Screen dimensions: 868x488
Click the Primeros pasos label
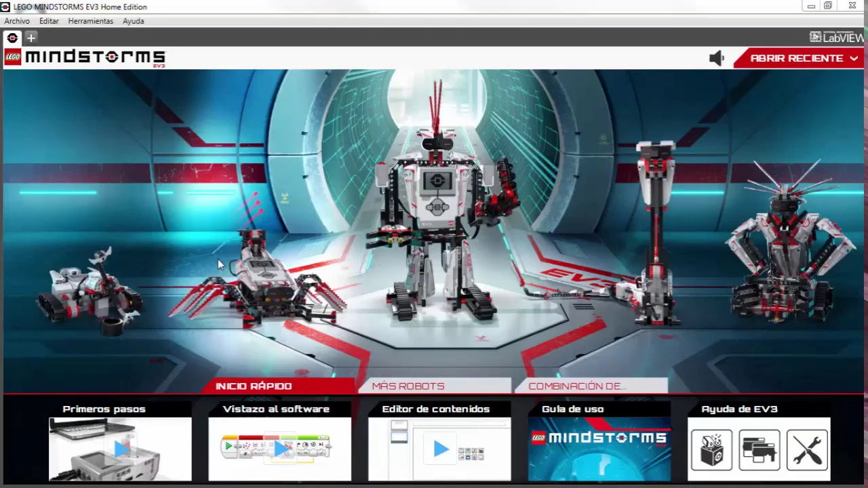[104, 409]
